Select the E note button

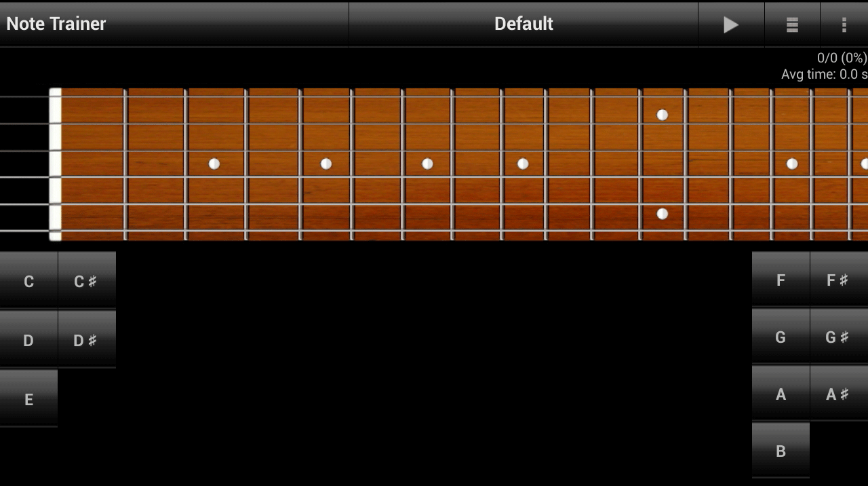tap(28, 399)
